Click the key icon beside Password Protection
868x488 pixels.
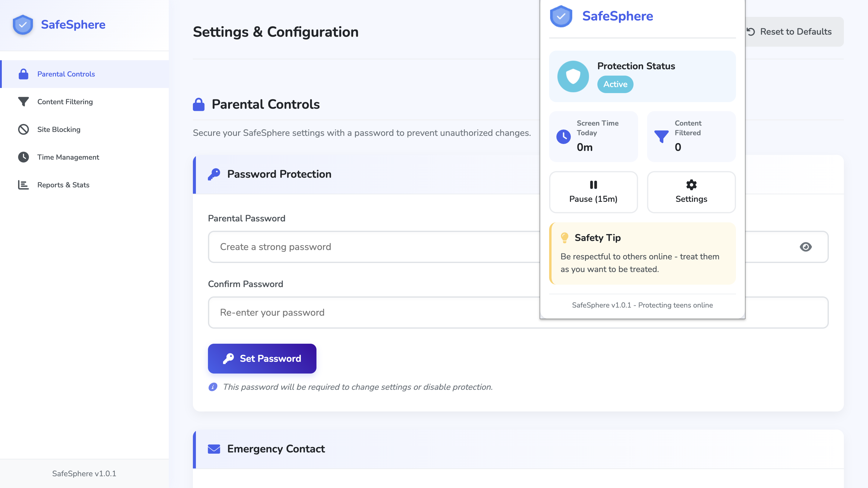(214, 174)
